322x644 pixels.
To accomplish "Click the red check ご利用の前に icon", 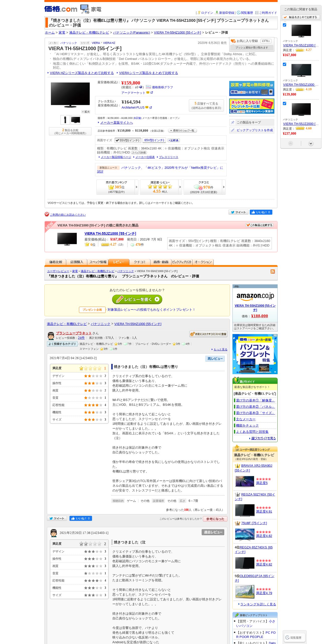I will tap(47, 214).
